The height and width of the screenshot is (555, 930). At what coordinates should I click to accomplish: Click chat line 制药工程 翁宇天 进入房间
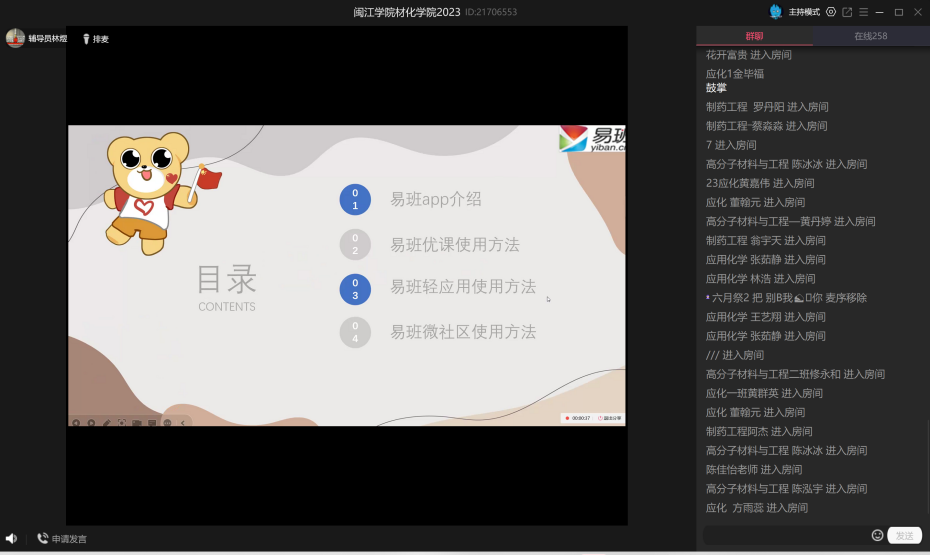click(x=766, y=241)
